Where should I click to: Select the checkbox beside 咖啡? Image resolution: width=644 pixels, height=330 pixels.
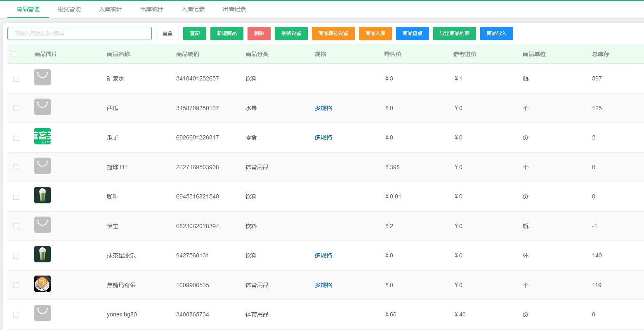coord(16,197)
